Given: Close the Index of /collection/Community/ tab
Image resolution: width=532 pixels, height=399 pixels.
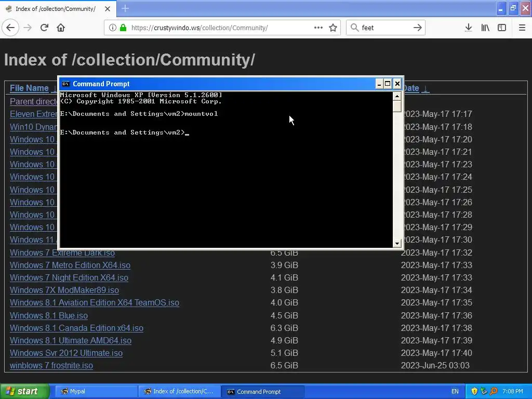Looking at the screenshot, I should pos(108,9).
